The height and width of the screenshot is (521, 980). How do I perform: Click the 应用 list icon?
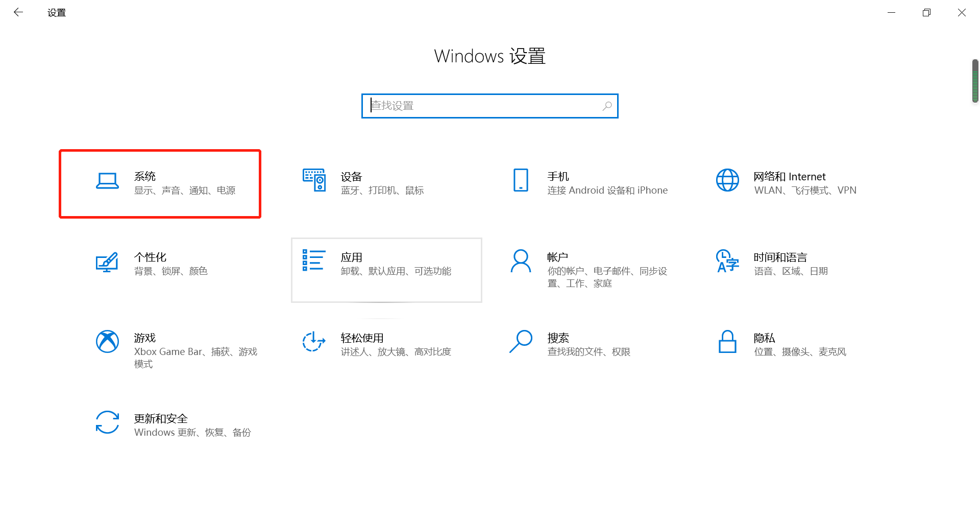[314, 260]
